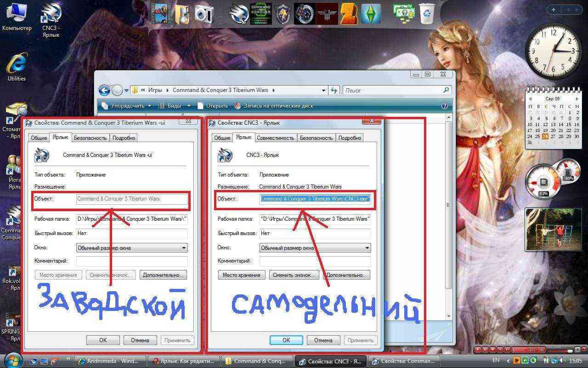Screen dimensions: 588x368
Task: Open the Упорядочить dropdown menu
Action: tap(127, 106)
